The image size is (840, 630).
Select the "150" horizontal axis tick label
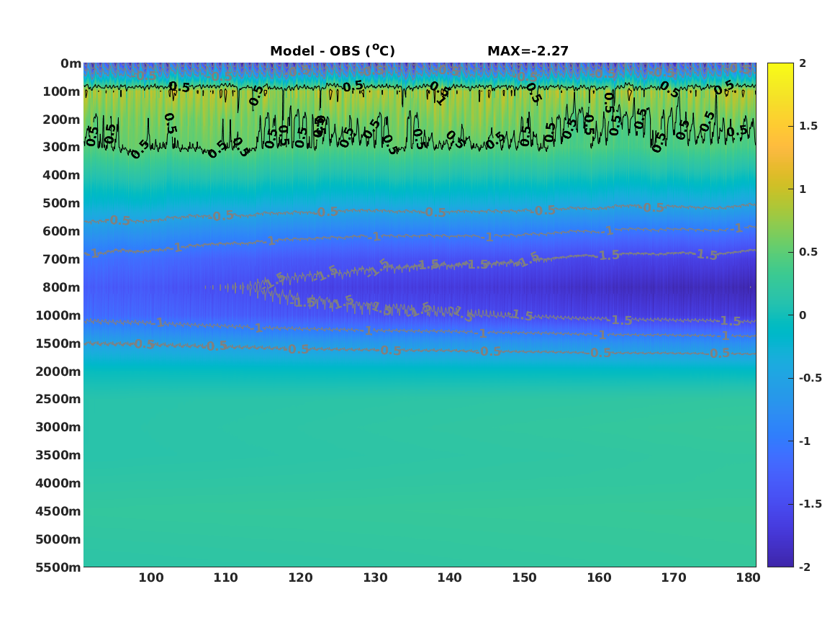(525, 577)
